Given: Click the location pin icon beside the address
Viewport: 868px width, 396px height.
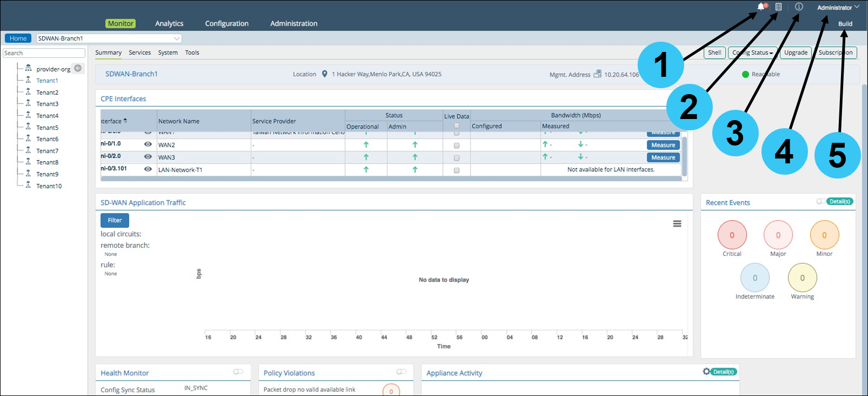Looking at the screenshot, I should coord(324,74).
